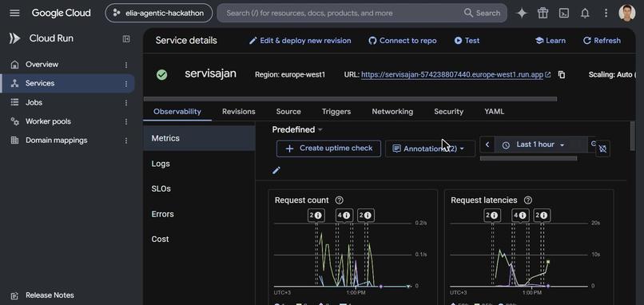Open the notifications bell
Image resolution: width=644 pixels, height=305 pixels.
(585, 13)
